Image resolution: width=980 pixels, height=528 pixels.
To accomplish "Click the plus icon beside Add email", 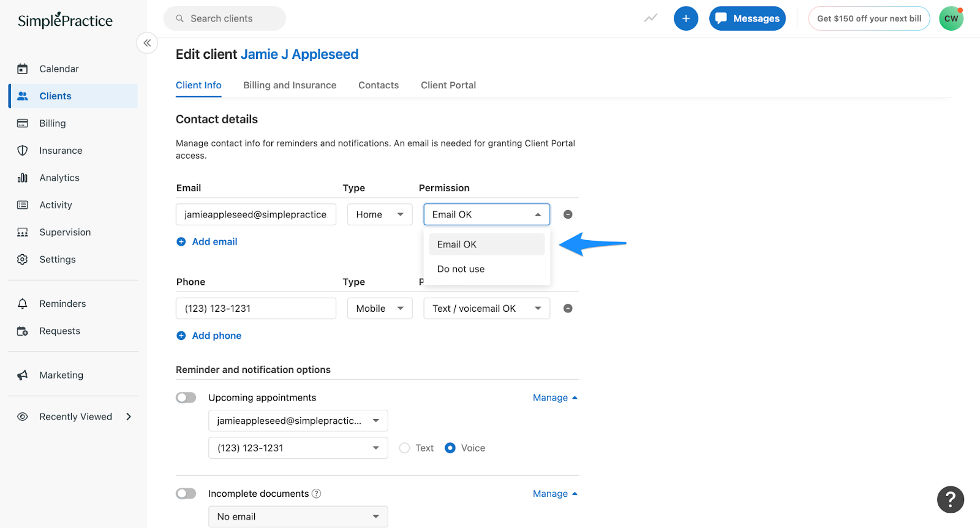I will click(181, 242).
